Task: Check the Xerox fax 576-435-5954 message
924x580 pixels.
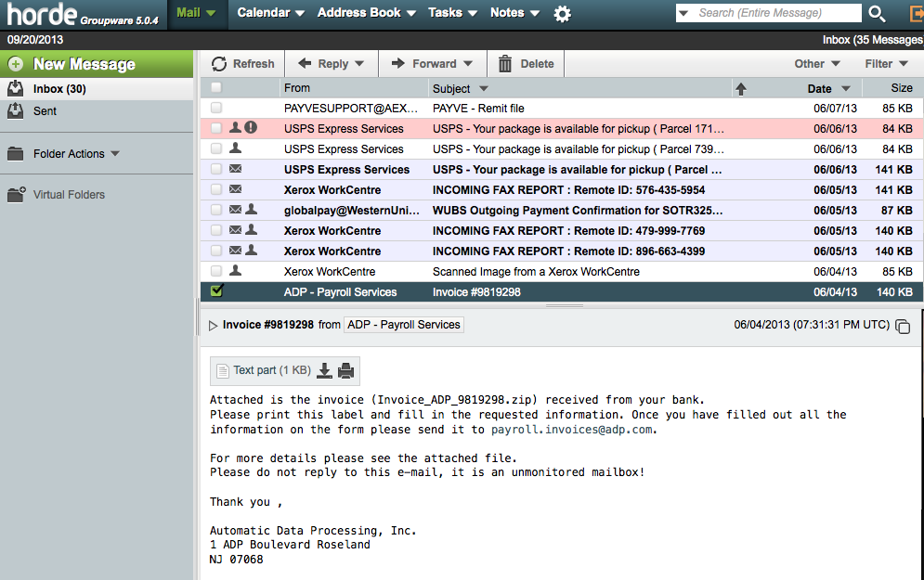Action: [216, 189]
